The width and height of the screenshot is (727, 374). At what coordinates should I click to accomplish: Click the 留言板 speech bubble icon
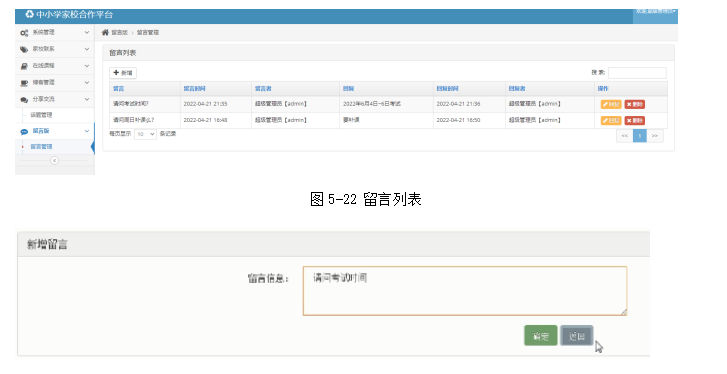tap(24, 132)
